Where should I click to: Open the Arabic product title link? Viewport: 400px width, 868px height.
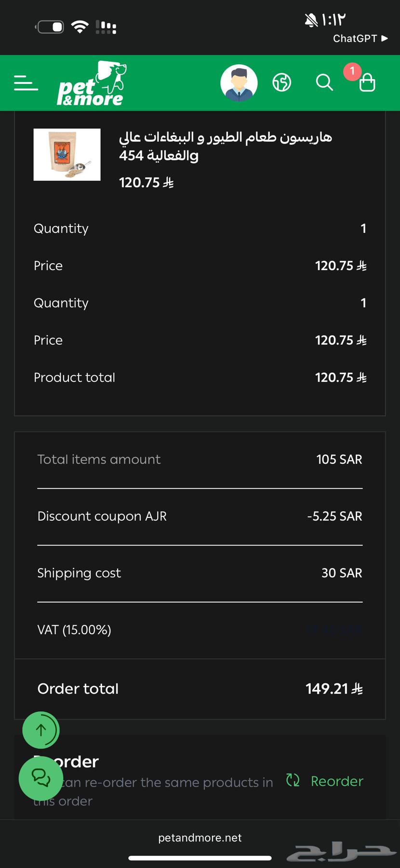(x=226, y=146)
